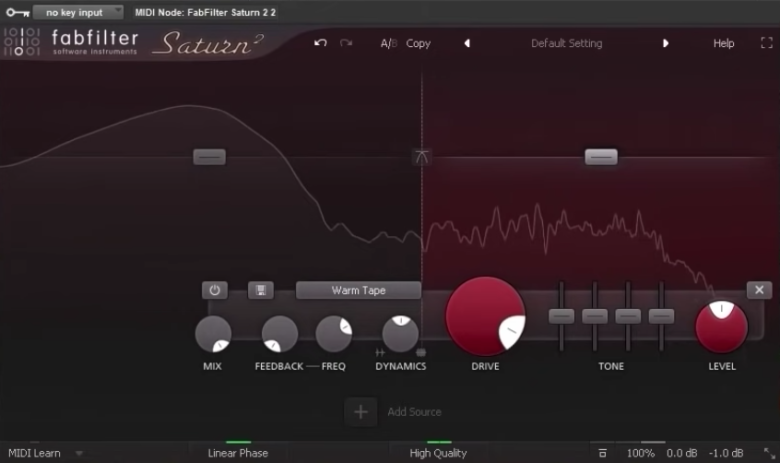Viewport: 780px width, 463px height.
Task: Copy the state with the Copy button
Action: coord(418,43)
